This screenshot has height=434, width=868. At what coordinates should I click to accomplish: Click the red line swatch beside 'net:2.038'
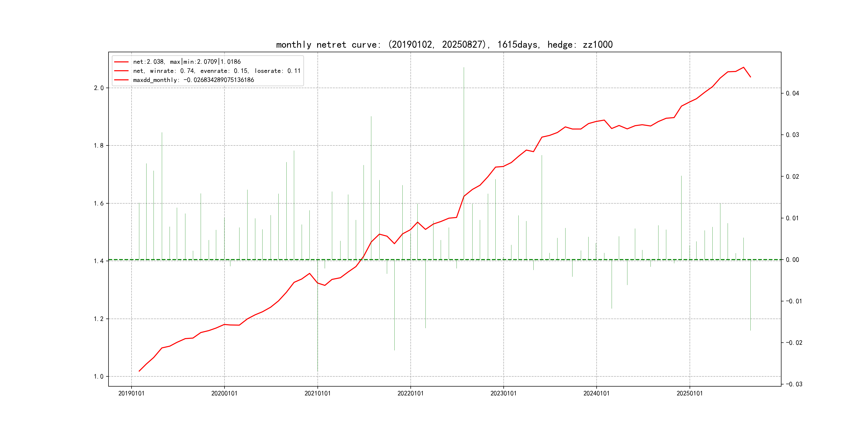click(121, 62)
